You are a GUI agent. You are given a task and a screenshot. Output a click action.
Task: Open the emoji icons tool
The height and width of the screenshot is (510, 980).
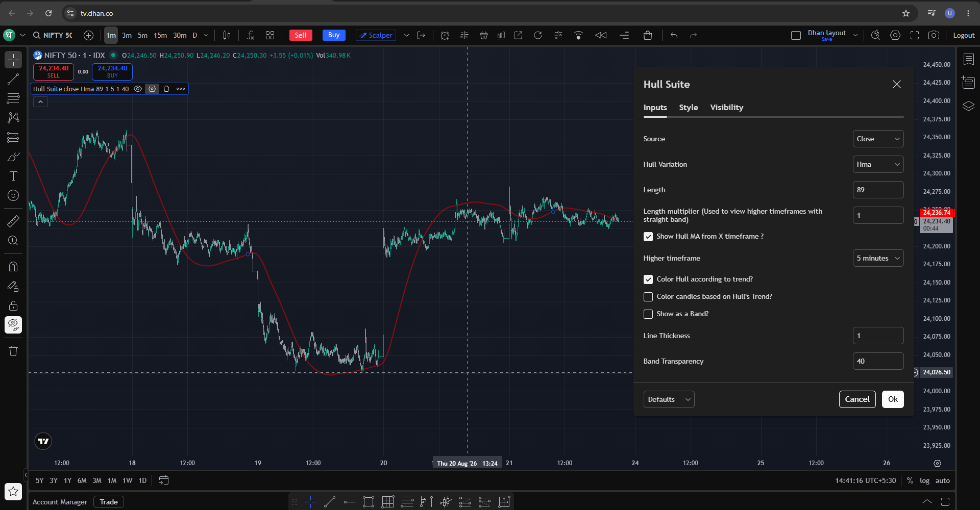coord(13,195)
